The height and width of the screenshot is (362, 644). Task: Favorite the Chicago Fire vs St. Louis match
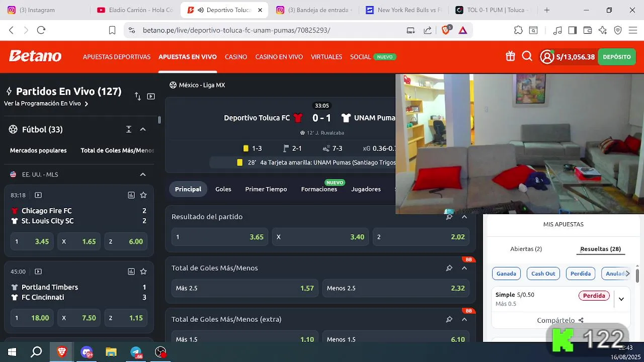[x=143, y=195]
